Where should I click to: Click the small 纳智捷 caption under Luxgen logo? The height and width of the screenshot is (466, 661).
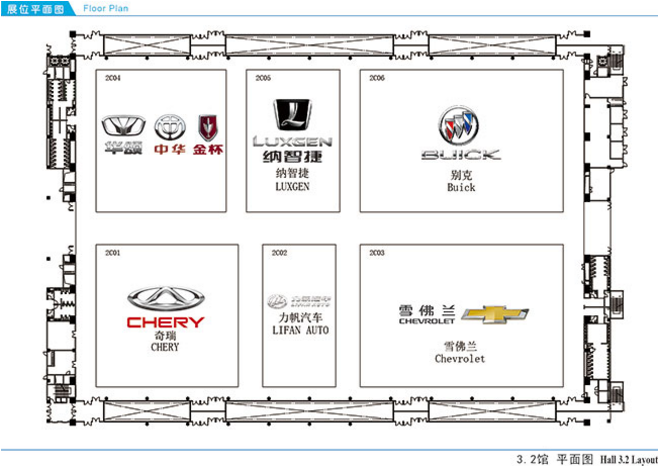292,172
